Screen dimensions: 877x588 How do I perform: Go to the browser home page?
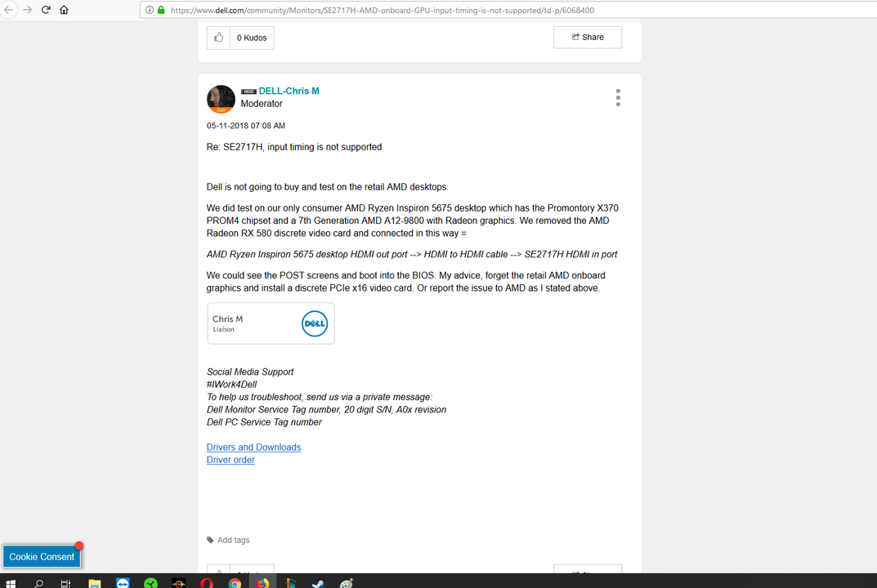pos(64,10)
